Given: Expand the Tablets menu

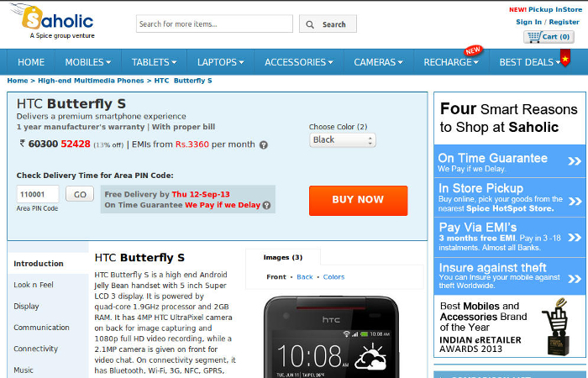Looking at the screenshot, I should pos(154,62).
